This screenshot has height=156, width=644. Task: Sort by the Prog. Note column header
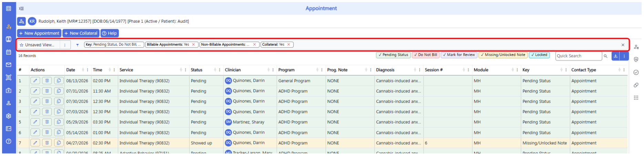337,70
